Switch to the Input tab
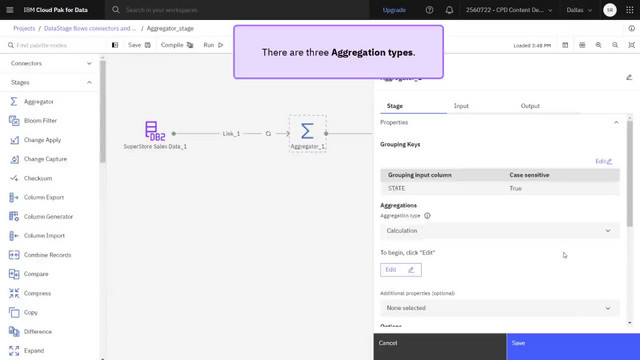Image resolution: width=640 pixels, height=360 pixels. [461, 106]
